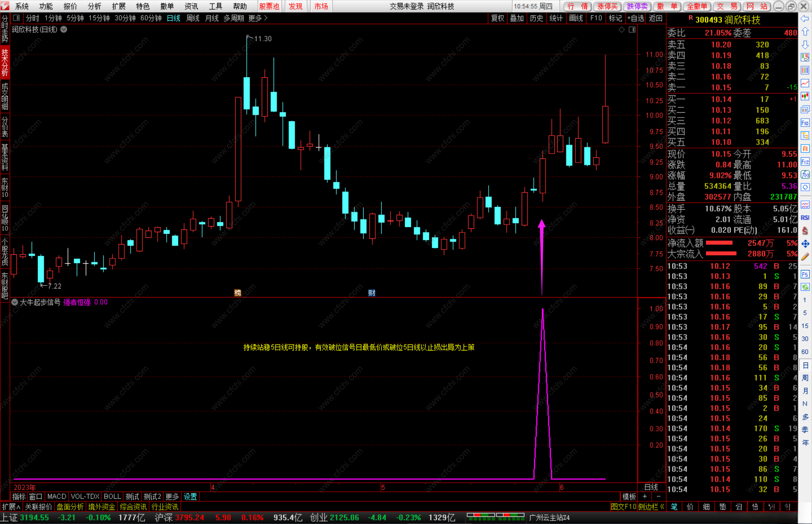Click the f(x) formula icon
The width and height of the screenshot is (812, 524).
click(805, 174)
